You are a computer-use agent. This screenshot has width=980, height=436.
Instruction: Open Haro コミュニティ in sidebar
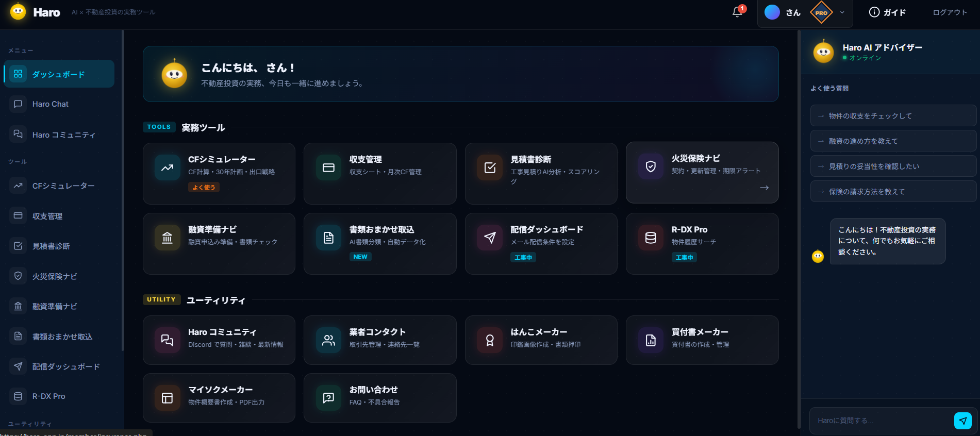(59, 135)
